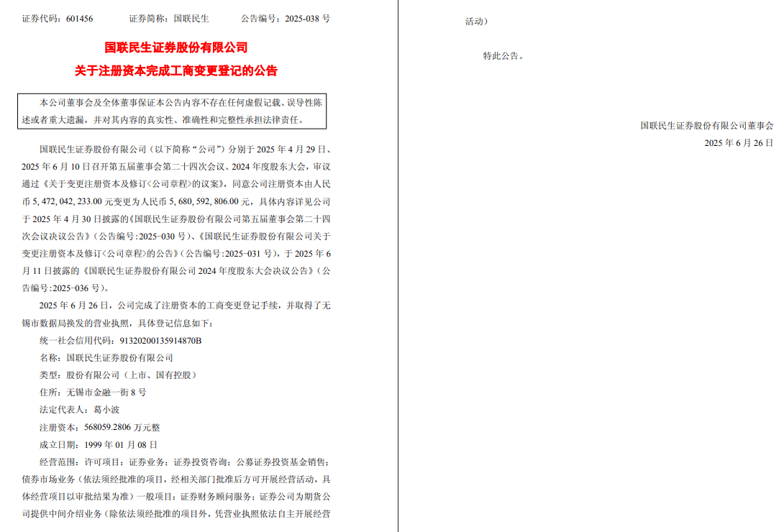Viewport: 784px width, 532px height.
Task: Click announcement number 2025-038 号
Action: point(308,19)
